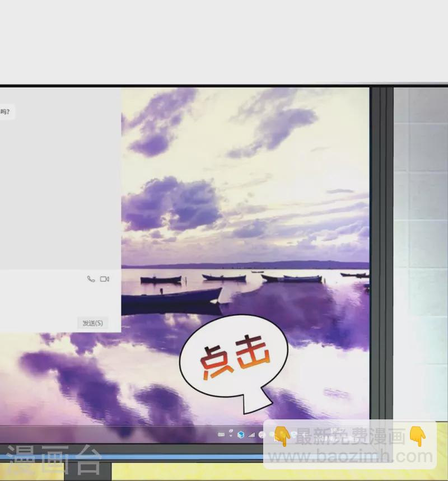Click the 点击 speech bubble
The image size is (448, 481).
pyautogui.click(x=234, y=357)
